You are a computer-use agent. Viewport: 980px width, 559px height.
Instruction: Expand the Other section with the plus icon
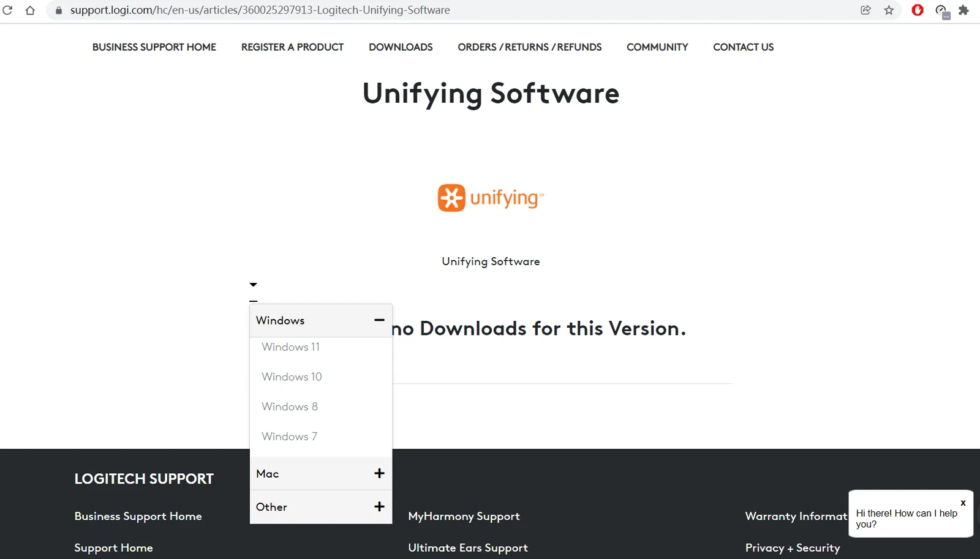coord(379,506)
